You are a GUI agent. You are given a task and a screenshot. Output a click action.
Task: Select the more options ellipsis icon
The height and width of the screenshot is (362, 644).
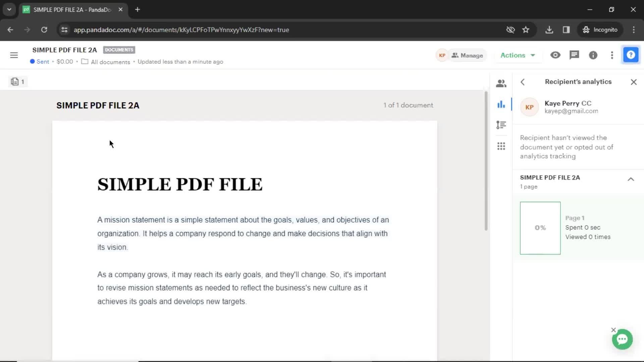click(x=612, y=55)
